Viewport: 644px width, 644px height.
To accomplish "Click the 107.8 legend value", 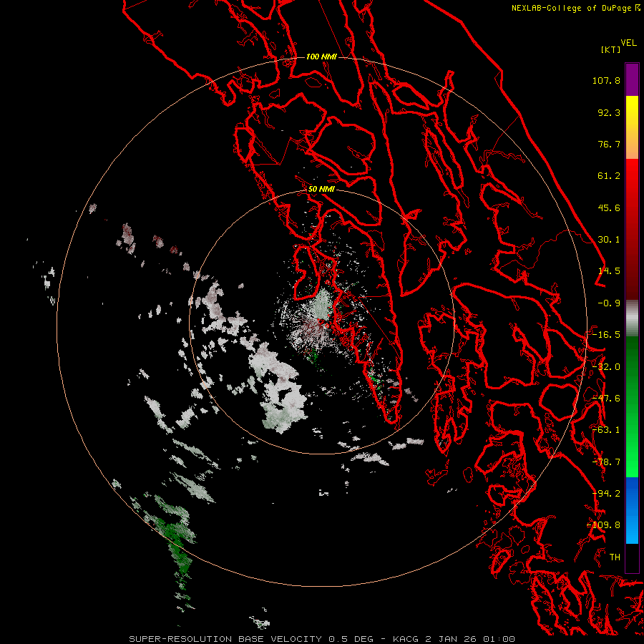I will [x=606, y=80].
